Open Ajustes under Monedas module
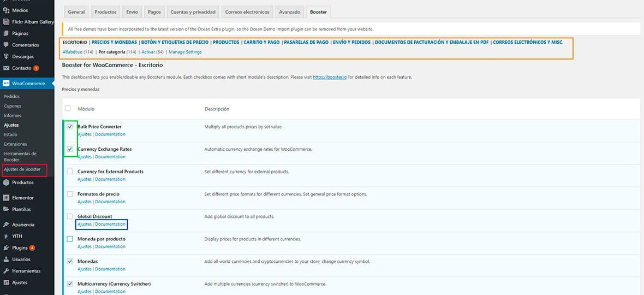644x295 pixels. click(85, 269)
